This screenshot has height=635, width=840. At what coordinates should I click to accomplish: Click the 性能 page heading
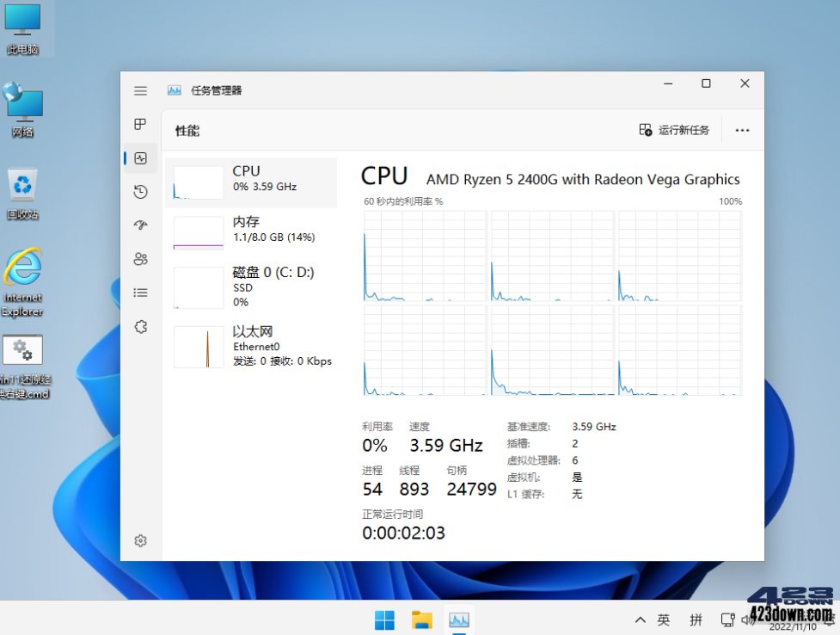pyautogui.click(x=187, y=130)
